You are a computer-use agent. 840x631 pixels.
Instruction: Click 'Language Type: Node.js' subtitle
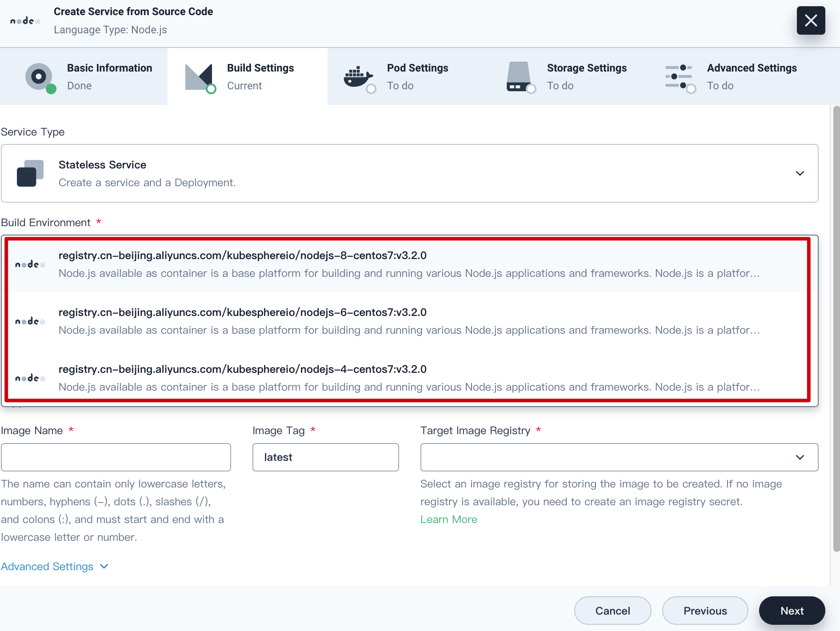coord(110,30)
